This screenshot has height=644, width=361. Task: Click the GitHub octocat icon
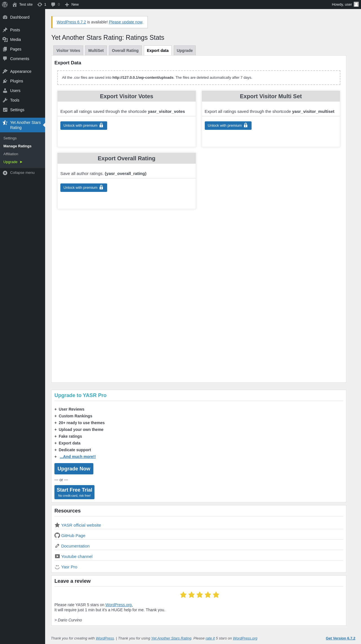tap(57, 535)
